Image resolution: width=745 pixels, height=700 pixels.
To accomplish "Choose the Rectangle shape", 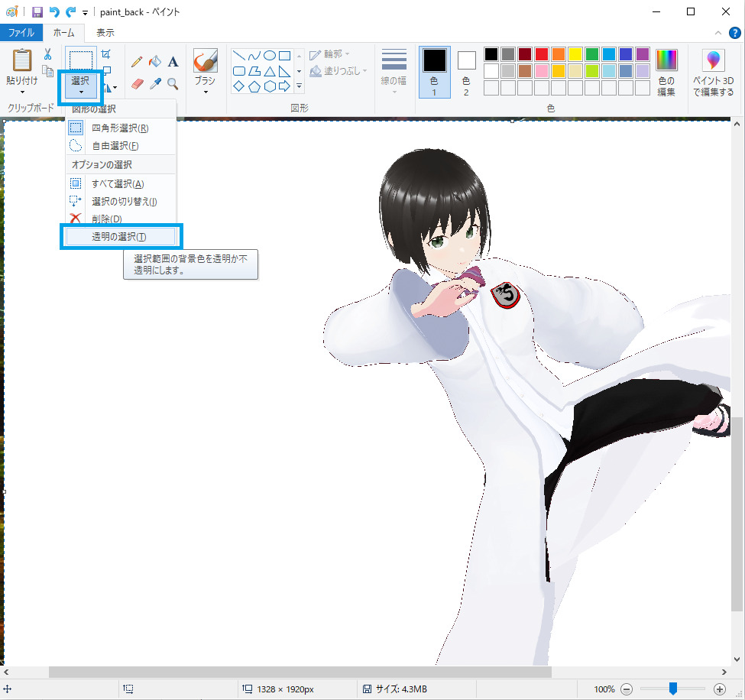I will (284, 56).
